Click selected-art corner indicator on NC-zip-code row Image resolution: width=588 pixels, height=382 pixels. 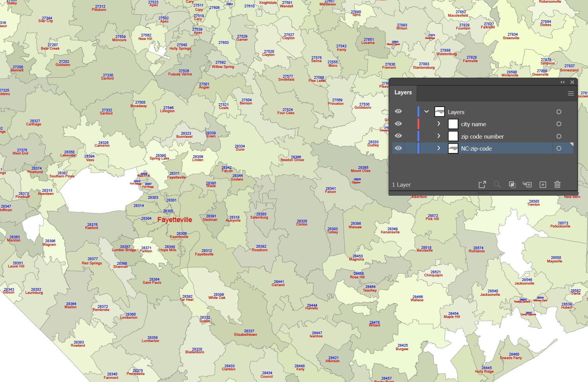click(x=571, y=144)
